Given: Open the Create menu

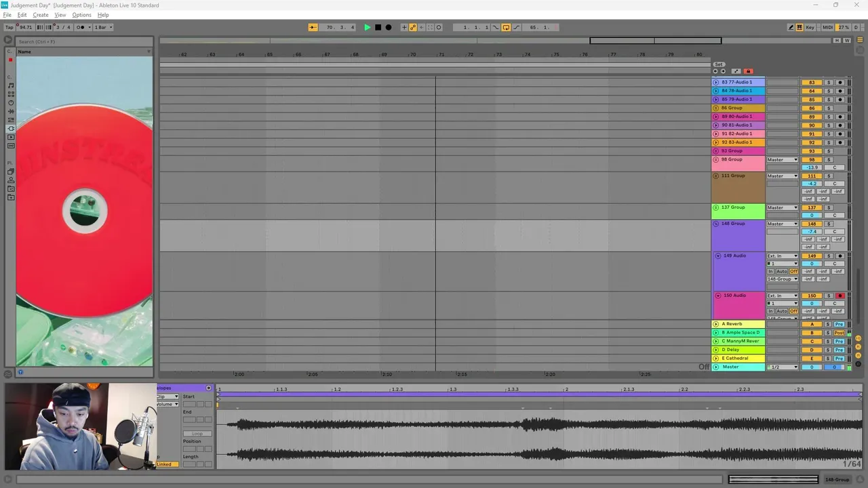Looking at the screenshot, I should coord(41,15).
